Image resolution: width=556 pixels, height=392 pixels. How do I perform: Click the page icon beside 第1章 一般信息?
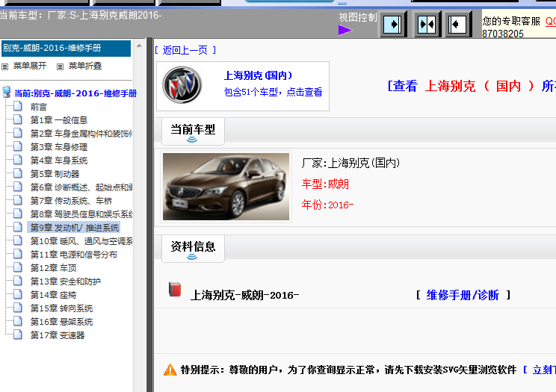[18, 119]
